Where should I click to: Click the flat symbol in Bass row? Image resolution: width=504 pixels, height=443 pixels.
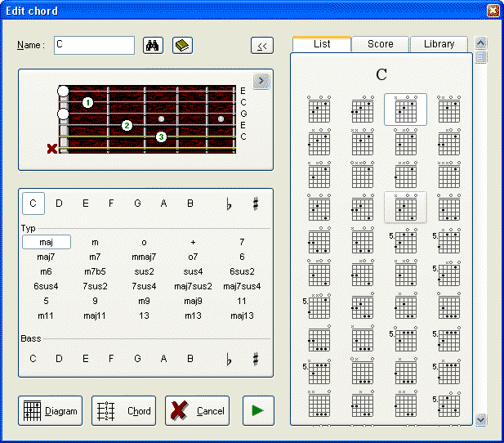click(x=228, y=358)
